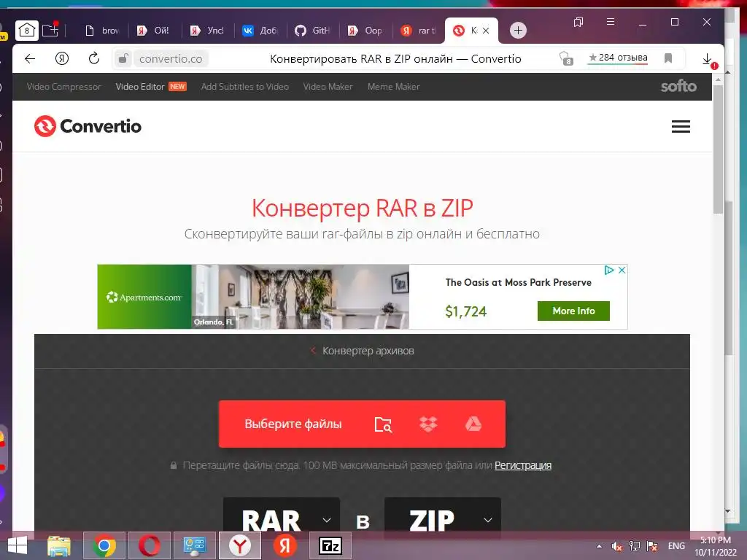Click the Convertio logo

coord(88,126)
